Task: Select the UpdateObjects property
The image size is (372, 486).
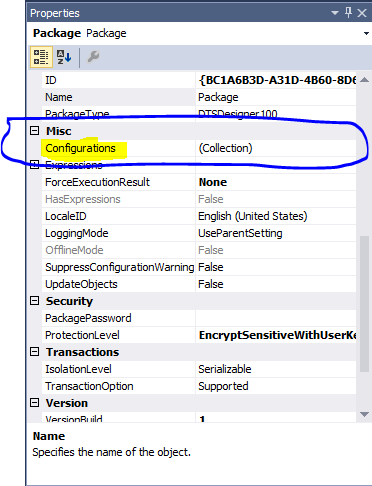Action: click(81, 284)
